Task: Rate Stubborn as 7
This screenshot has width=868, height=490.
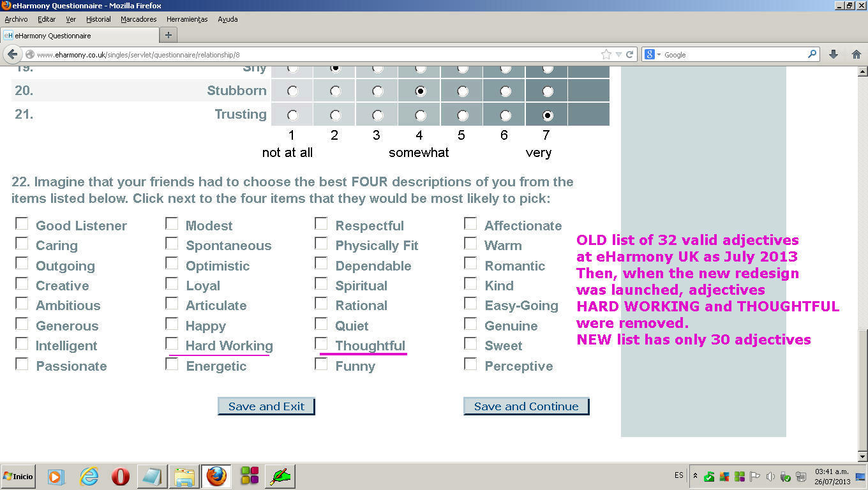Action: [x=548, y=91]
